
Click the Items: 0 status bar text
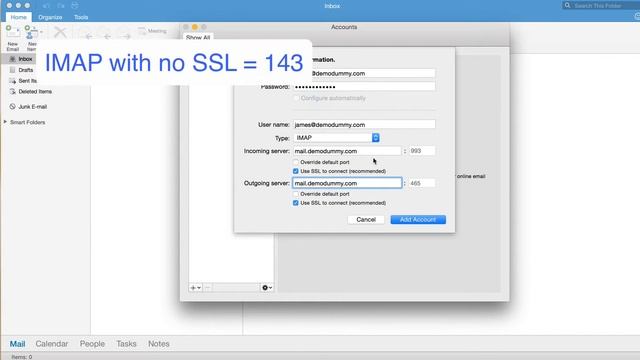coord(22,357)
